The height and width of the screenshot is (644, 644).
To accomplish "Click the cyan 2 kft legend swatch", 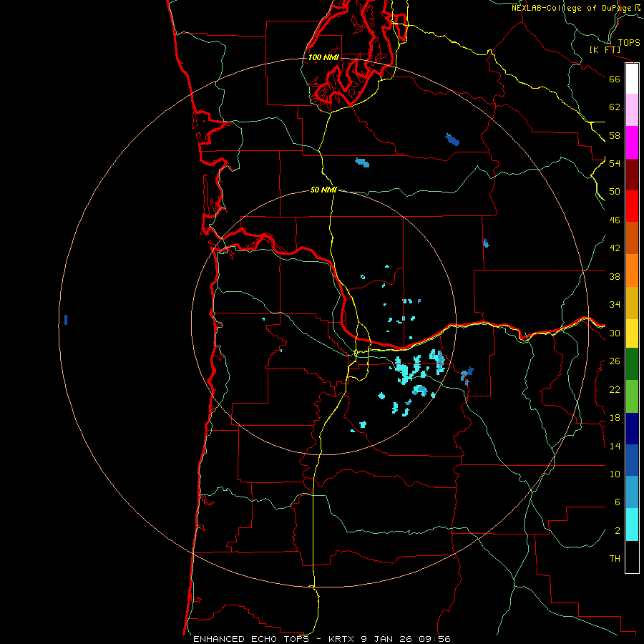I will (x=632, y=525).
